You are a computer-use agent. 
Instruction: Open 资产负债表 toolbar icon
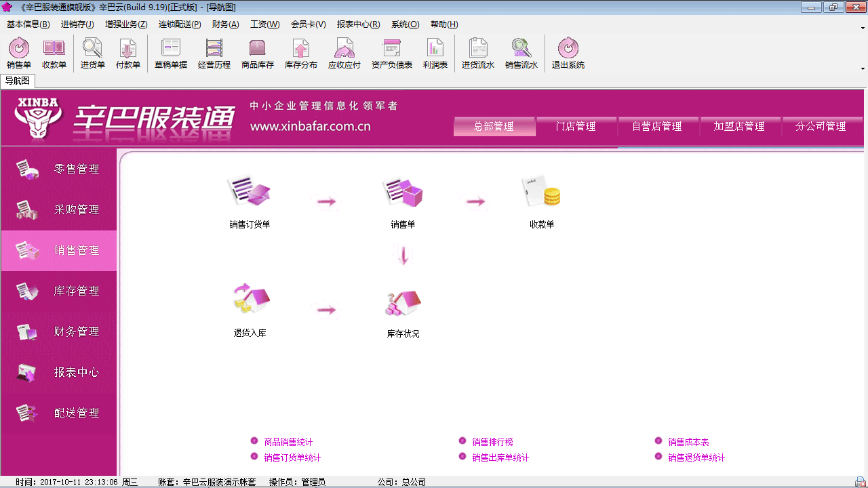coord(392,54)
